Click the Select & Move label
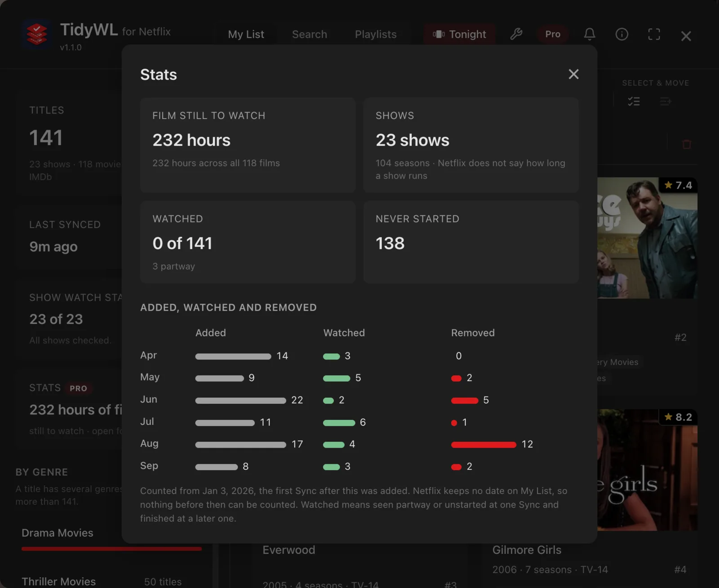 click(656, 83)
